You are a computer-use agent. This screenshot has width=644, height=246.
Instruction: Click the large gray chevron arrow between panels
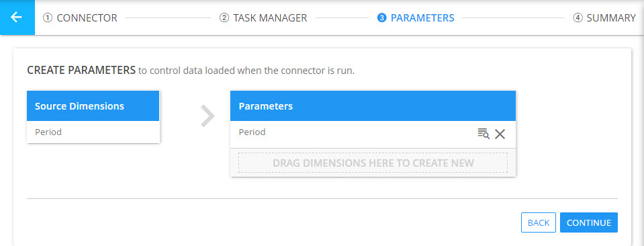pos(208,116)
